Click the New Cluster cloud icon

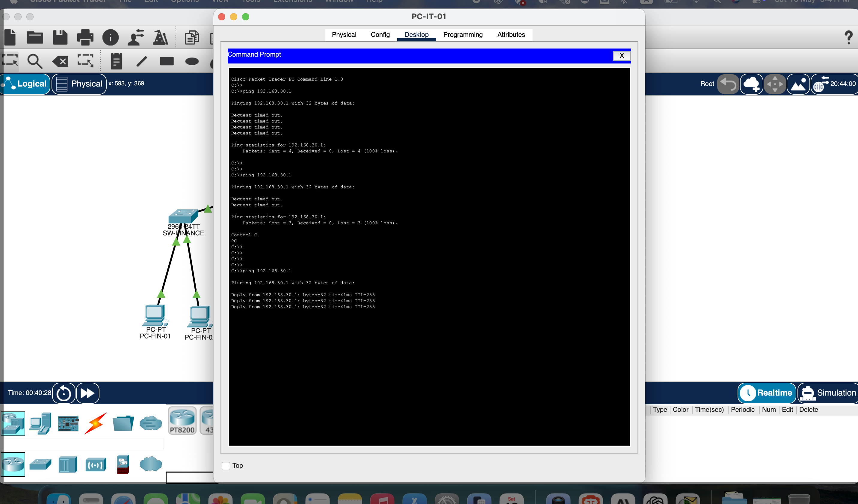point(751,84)
